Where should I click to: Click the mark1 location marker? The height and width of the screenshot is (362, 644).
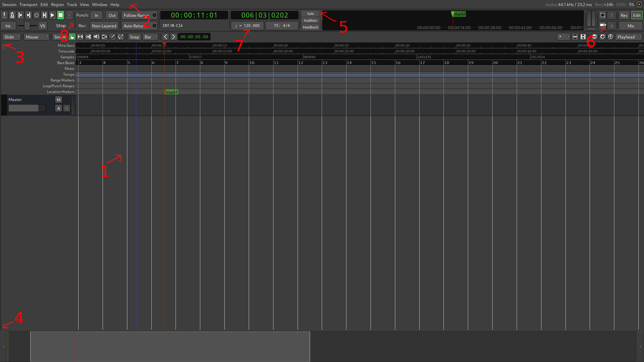171,92
